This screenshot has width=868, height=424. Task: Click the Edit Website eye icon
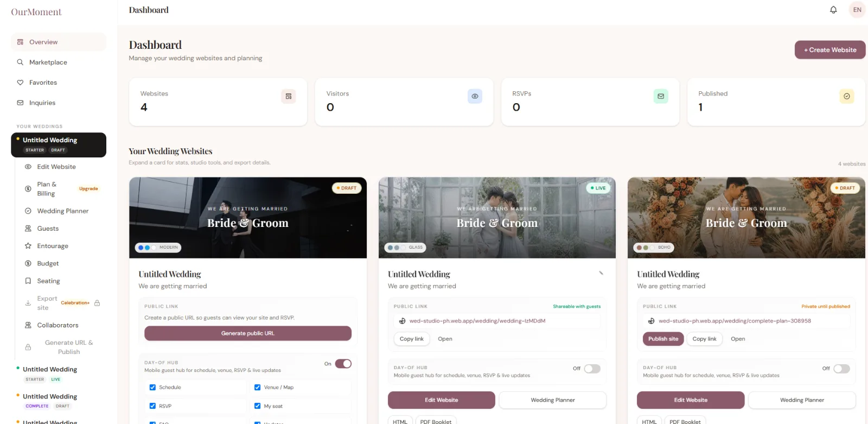(x=28, y=167)
